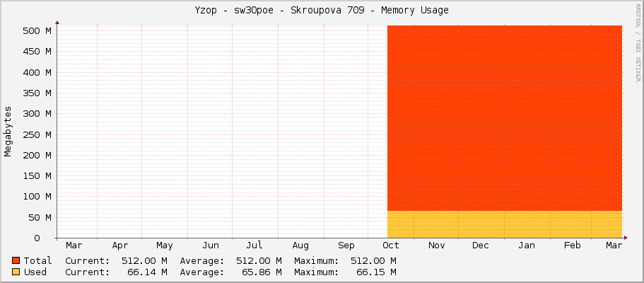
Task: Click the '500 M' y-axis label
Action: pyautogui.click(x=37, y=31)
